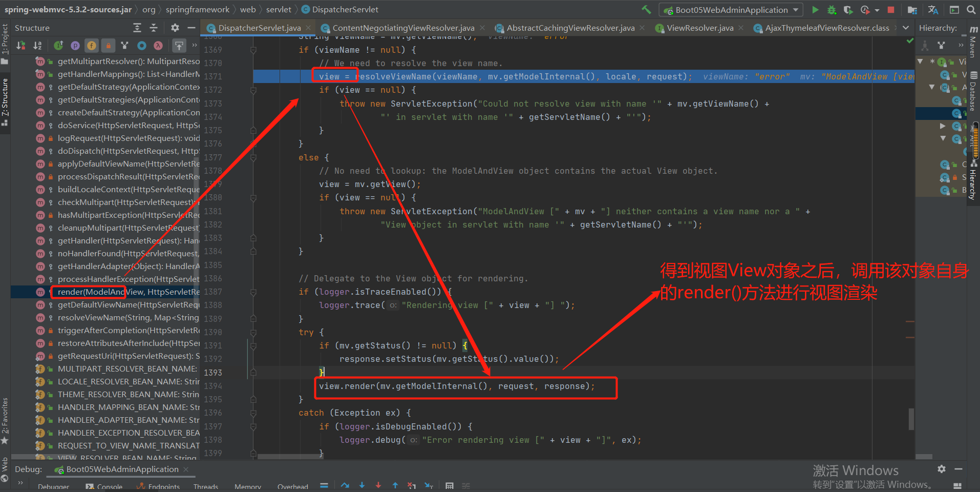The width and height of the screenshot is (980, 492).
Task: Open the Boot05WebAdminApplication run configuration dropdown
Action: click(732, 10)
